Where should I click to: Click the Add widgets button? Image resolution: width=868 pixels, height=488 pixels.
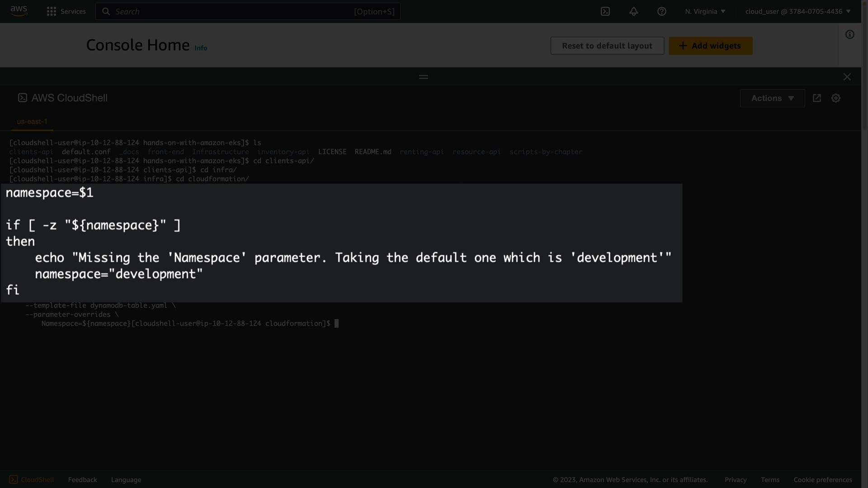click(x=710, y=46)
